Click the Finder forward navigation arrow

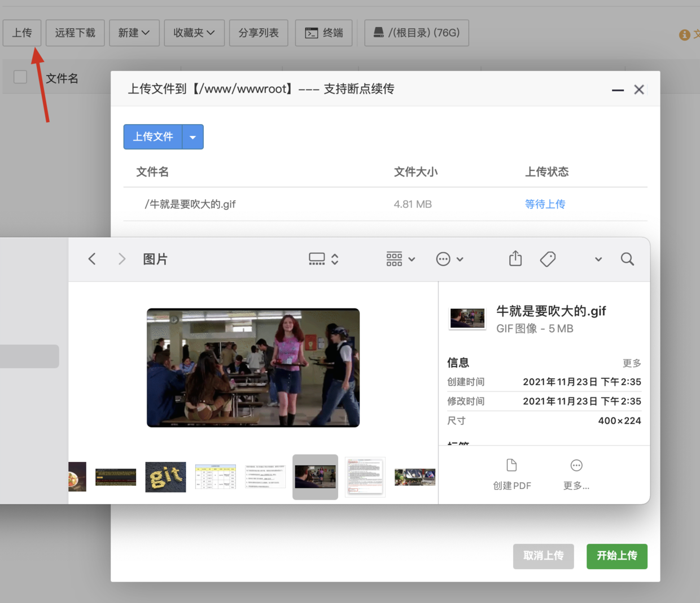click(x=122, y=259)
